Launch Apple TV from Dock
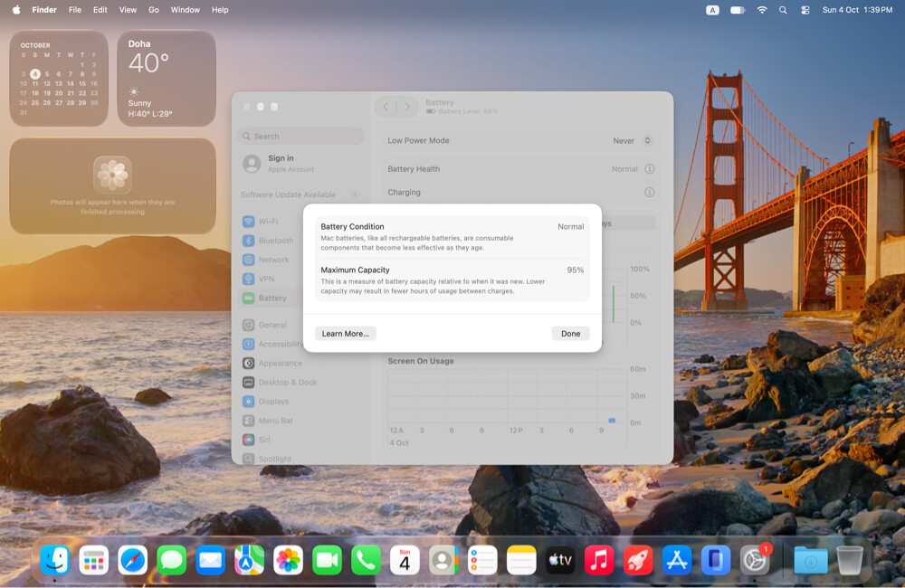 (x=560, y=560)
